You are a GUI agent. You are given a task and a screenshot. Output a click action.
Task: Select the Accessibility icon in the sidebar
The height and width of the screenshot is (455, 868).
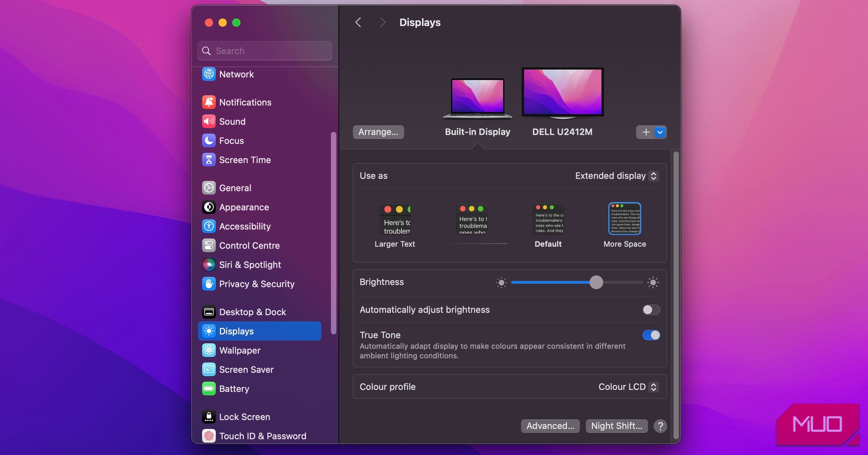click(209, 226)
